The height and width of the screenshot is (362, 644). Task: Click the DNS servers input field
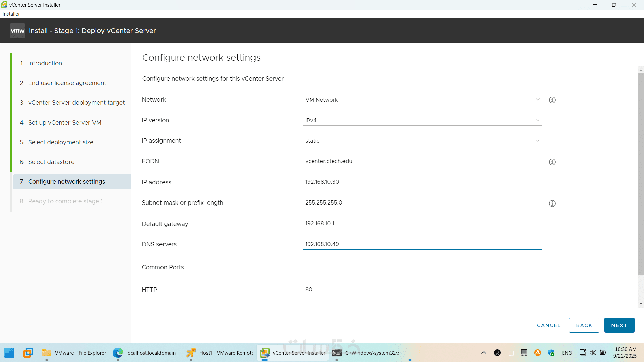(422, 244)
